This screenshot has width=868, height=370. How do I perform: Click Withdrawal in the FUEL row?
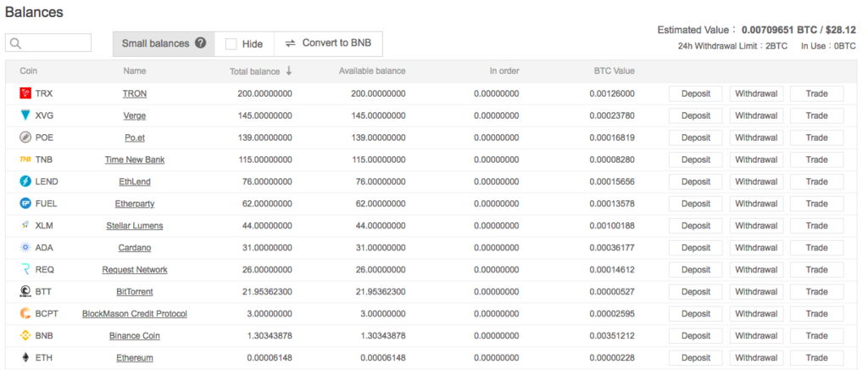756,204
